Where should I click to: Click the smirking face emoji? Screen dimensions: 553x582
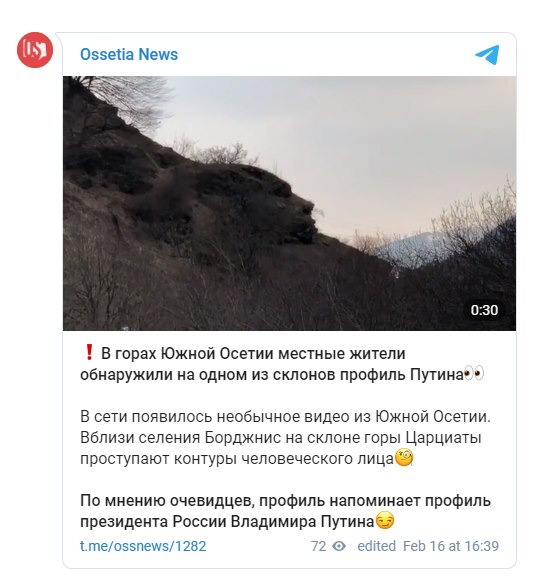385,520
